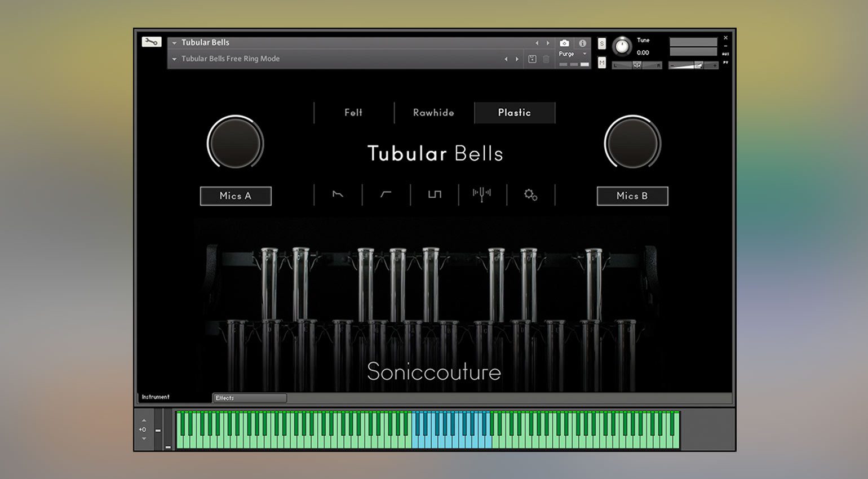This screenshot has width=868, height=479.
Task: Click the pan center icon
Action: pyautogui.click(x=637, y=65)
